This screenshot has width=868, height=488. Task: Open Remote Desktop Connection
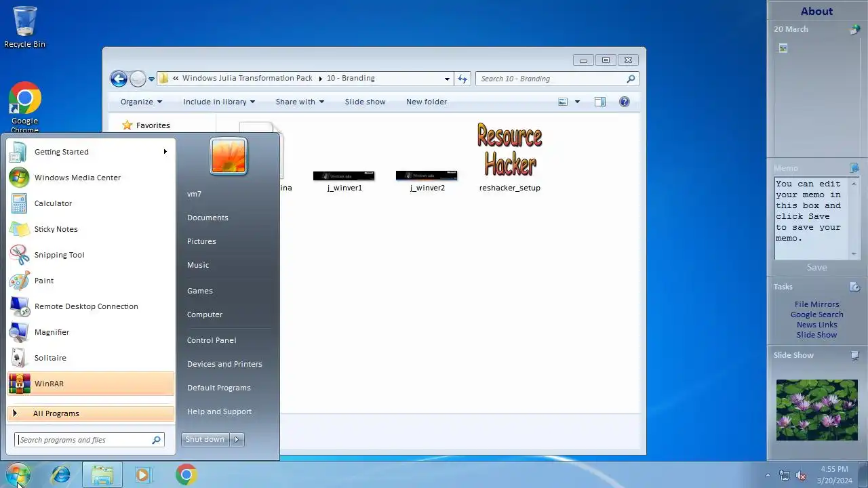[90, 306]
